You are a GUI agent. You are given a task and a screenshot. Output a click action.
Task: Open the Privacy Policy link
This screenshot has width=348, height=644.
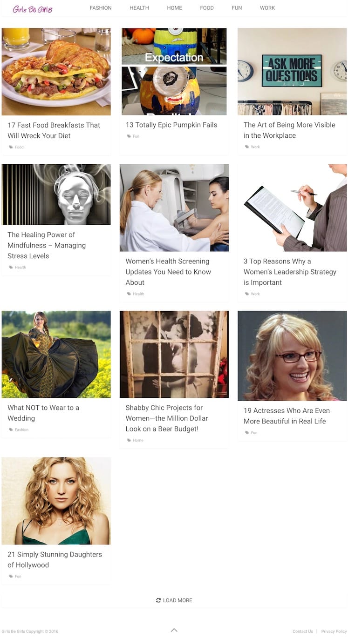click(x=334, y=631)
